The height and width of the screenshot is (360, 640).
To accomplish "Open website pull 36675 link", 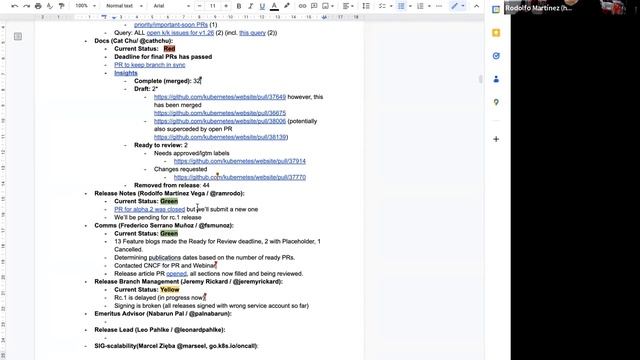I will click(x=220, y=113).
